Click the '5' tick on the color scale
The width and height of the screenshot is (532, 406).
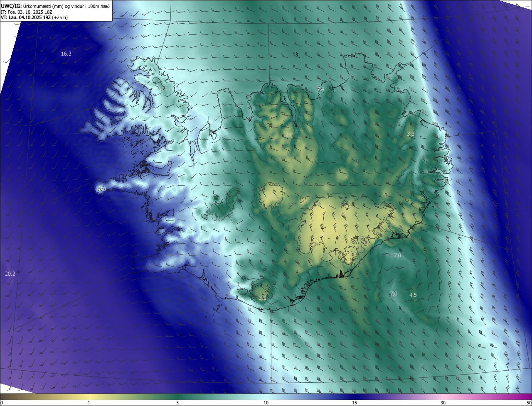click(x=177, y=403)
